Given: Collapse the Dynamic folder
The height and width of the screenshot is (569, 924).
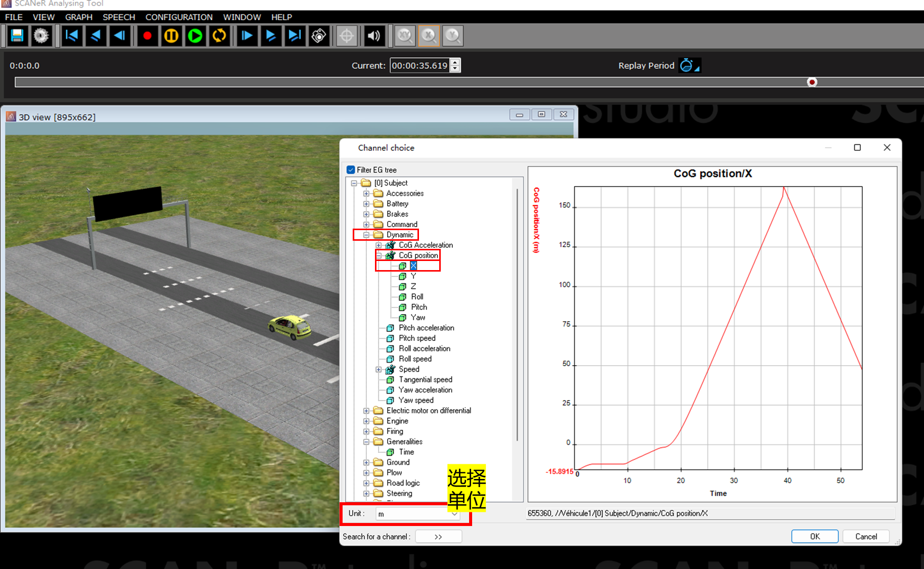Looking at the screenshot, I should tap(366, 235).
